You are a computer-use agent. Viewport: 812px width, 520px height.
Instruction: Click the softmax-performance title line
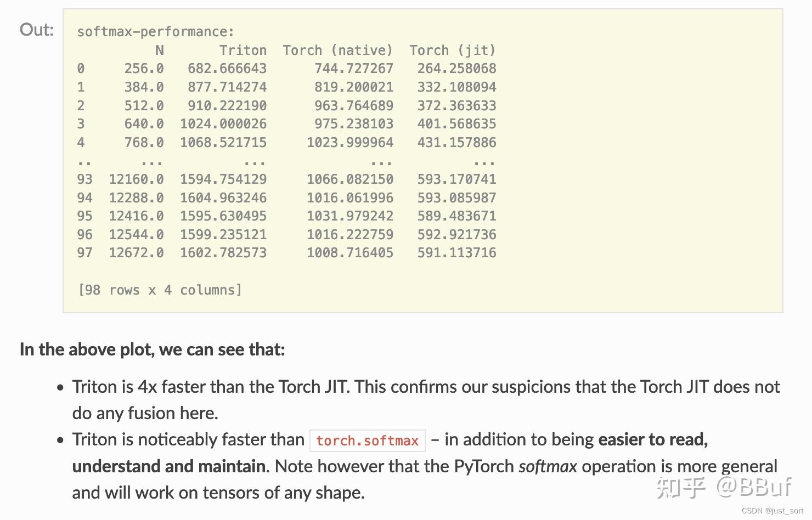156,32
